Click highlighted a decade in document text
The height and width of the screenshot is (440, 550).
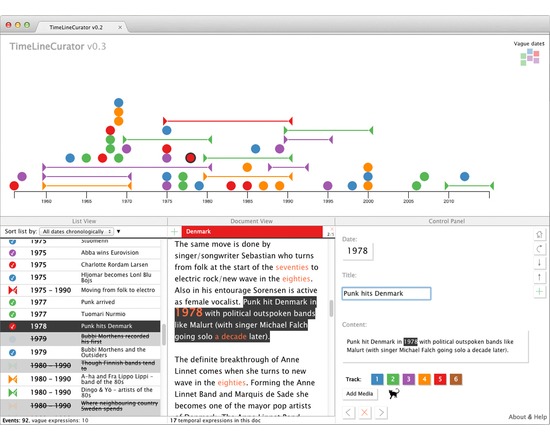click(230, 336)
